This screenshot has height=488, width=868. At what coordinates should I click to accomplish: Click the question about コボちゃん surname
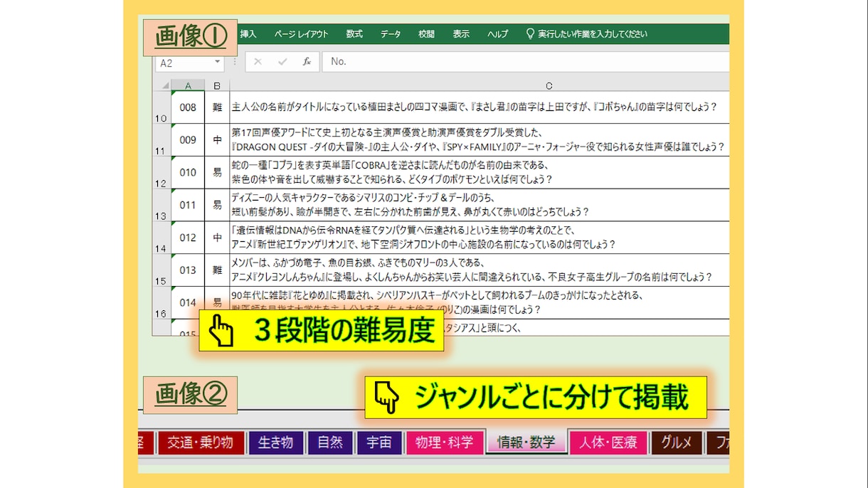coord(480,107)
